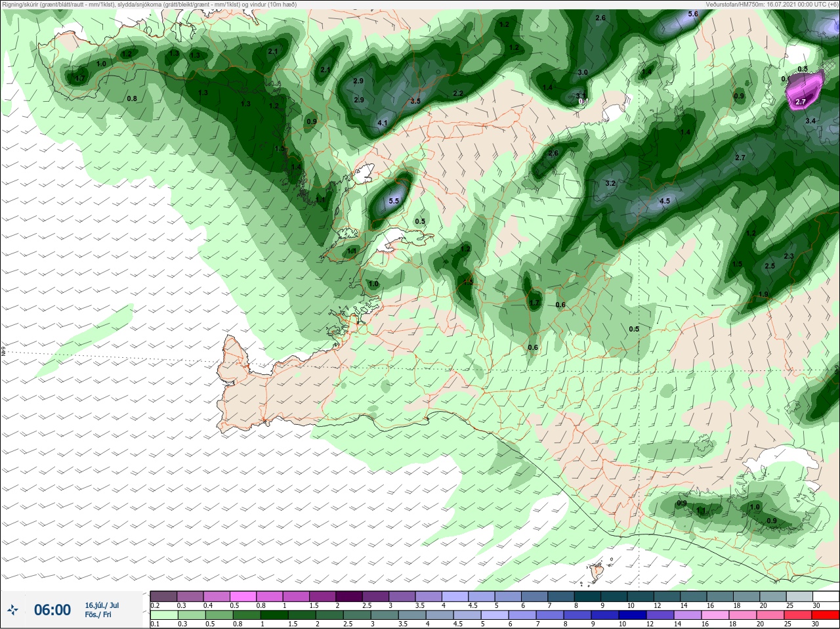The height and width of the screenshot is (629, 840).
Task: Select the 06:00 forecast time label
Action: click(x=52, y=610)
